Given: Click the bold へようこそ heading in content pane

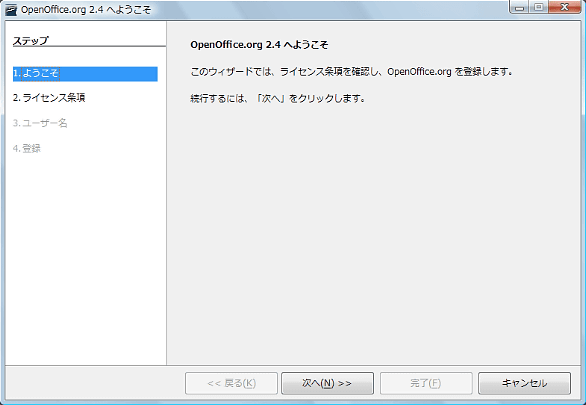Looking at the screenshot, I should click(259, 45).
